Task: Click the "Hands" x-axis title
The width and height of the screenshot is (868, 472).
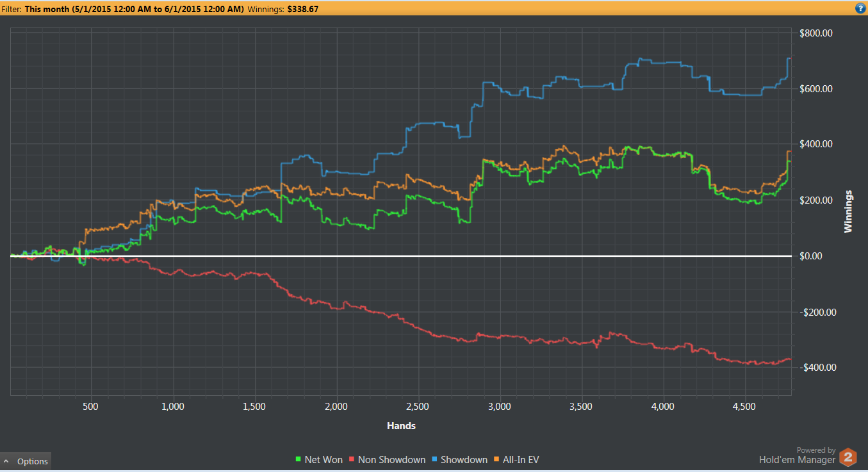Action: tap(402, 426)
